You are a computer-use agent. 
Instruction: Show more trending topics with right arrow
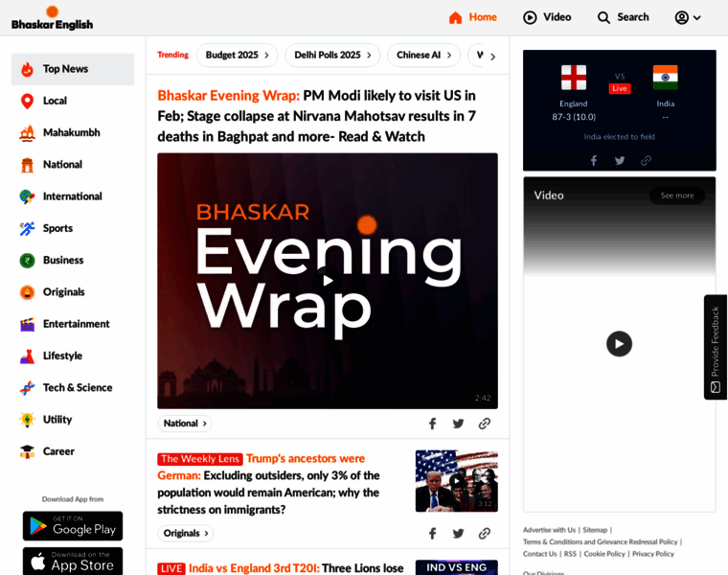coord(493,57)
